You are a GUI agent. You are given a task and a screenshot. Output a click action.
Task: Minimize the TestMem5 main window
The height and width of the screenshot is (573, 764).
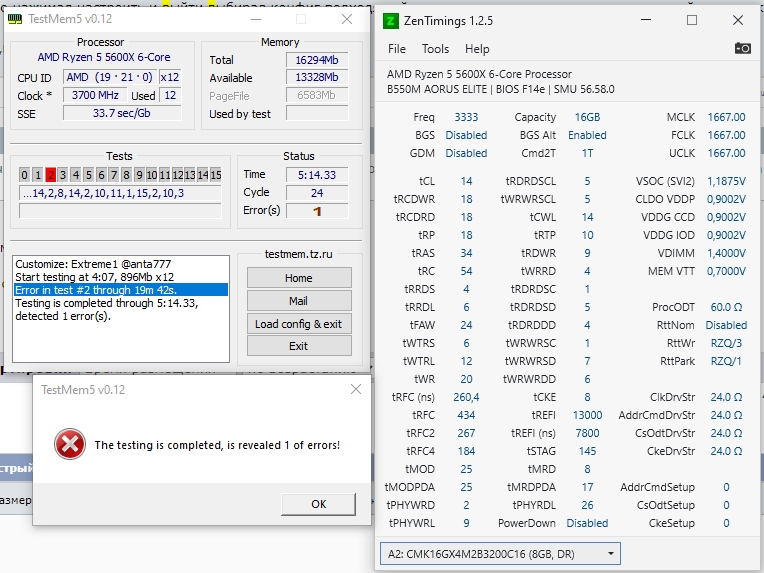[256, 19]
